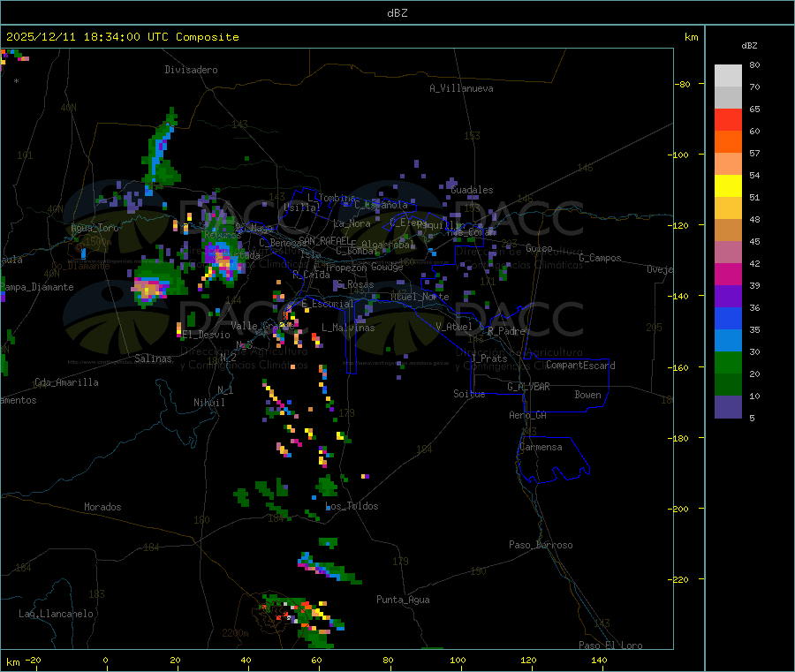Click the V_Atuel label
The height and width of the screenshot is (672, 795).
pos(454,327)
